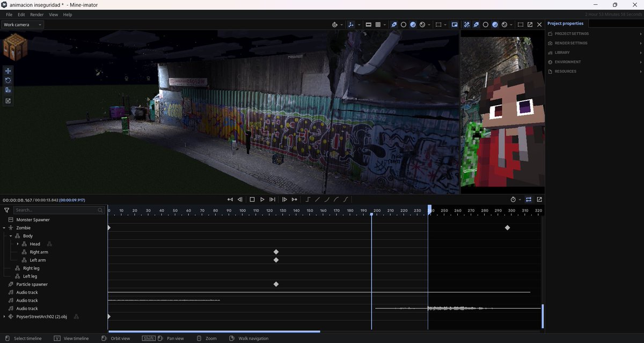Expand RESOURCES section
Screen dimensions: 644x343
(595, 71)
